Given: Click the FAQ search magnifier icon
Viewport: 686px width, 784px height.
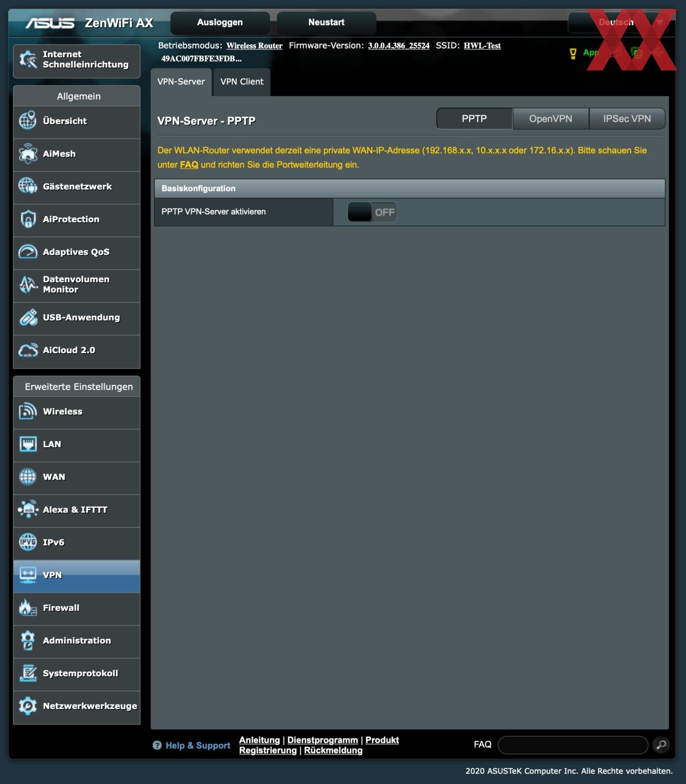Looking at the screenshot, I should click(x=661, y=745).
